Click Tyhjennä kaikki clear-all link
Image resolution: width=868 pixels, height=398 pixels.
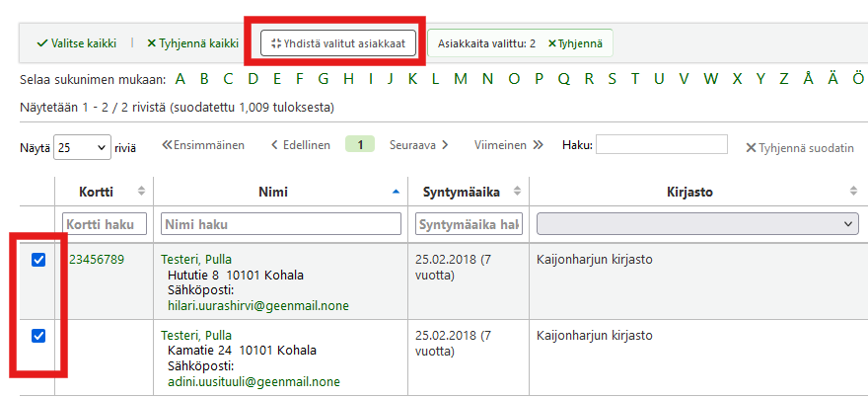(x=192, y=43)
